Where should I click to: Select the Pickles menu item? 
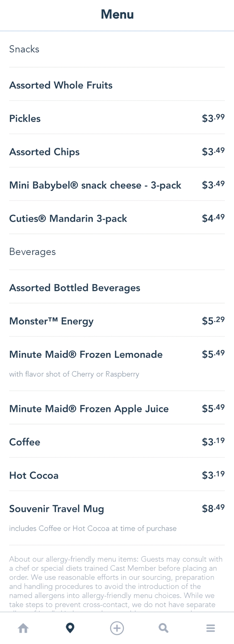[25, 118]
